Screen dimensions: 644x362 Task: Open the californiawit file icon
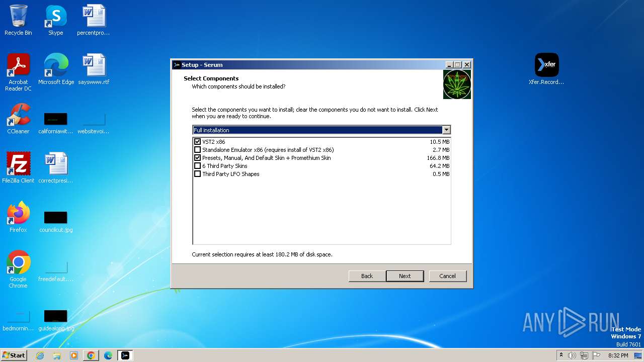(x=55, y=123)
